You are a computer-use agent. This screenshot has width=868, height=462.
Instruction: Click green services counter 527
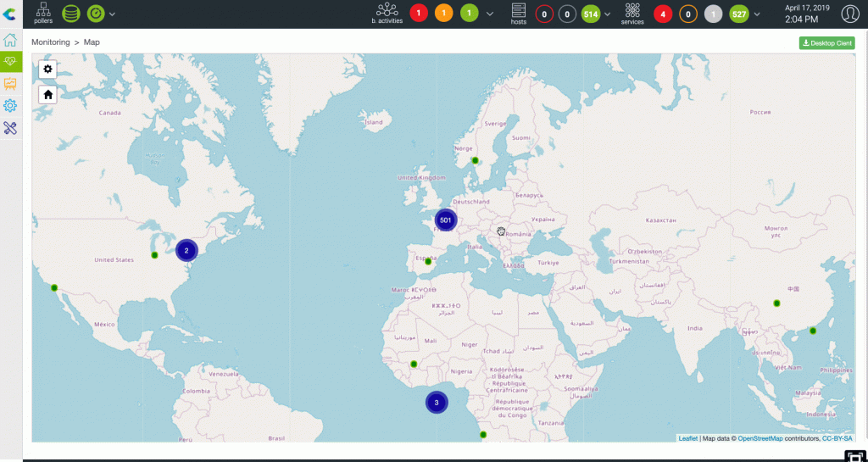tap(739, 14)
